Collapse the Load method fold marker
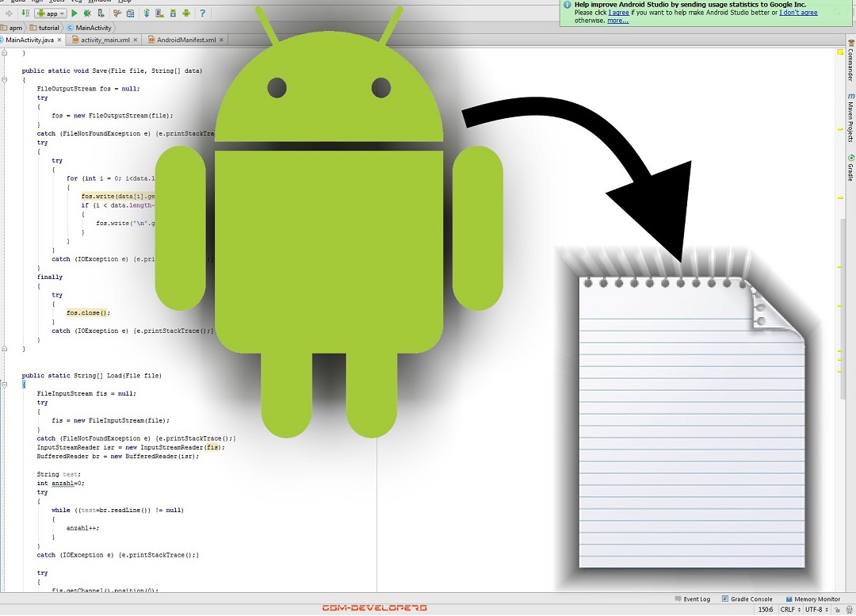This screenshot has height=616, width=856. click(5, 385)
